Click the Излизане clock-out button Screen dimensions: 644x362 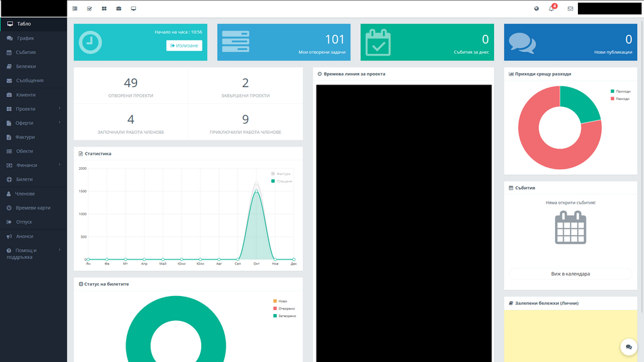pyautogui.click(x=184, y=45)
